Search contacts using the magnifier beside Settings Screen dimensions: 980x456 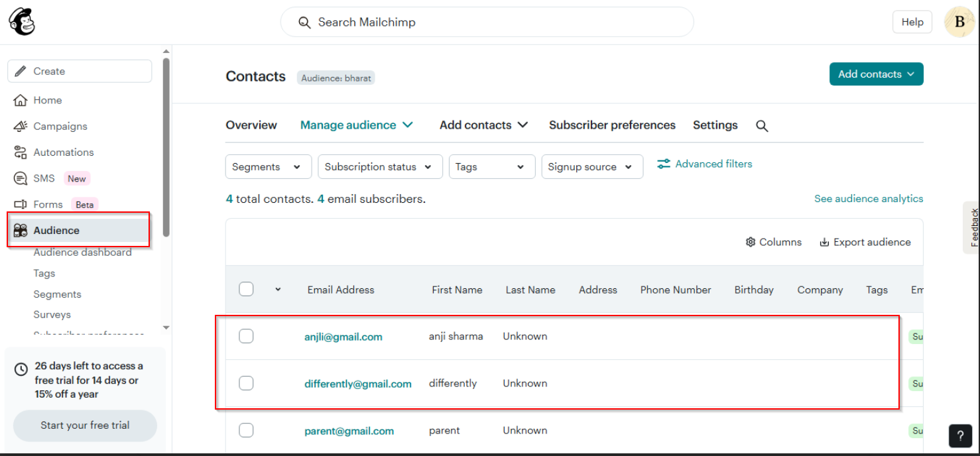(x=762, y=126)
